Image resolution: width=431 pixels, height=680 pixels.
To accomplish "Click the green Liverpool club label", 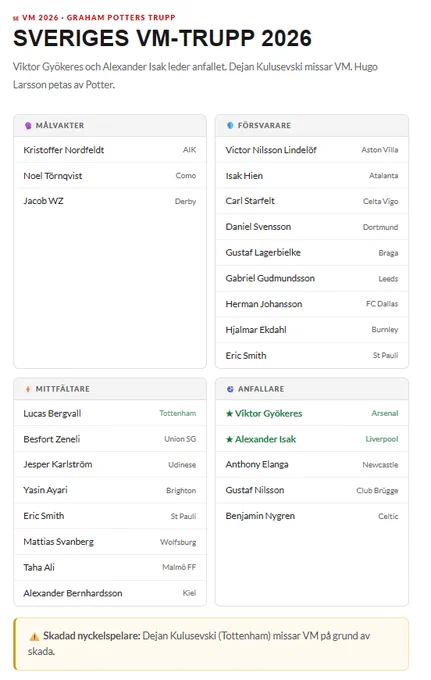I will click(x=382, y=439).
